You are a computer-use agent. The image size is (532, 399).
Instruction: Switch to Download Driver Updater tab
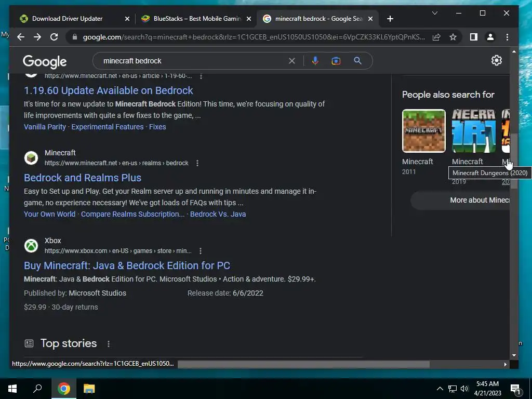point(67,19)
